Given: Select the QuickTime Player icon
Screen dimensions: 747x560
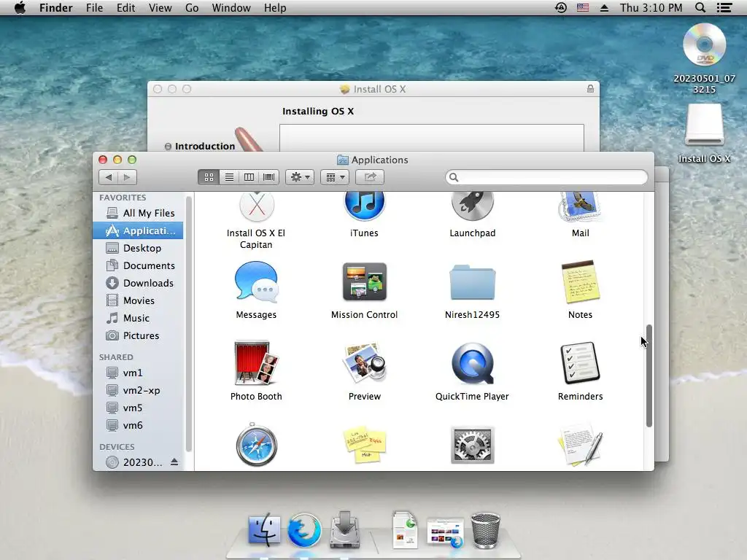Looking at the screenshot, I should [472, 363].
